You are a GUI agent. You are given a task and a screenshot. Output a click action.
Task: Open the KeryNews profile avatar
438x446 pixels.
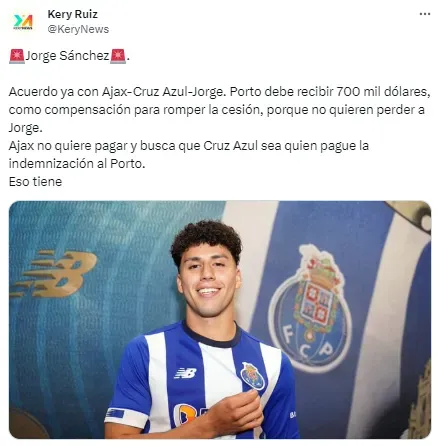click(23, 22)
